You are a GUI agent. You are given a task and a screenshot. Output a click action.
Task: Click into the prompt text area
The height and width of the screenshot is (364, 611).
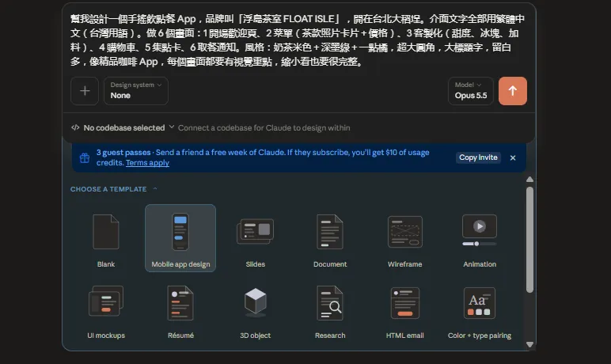298,40
